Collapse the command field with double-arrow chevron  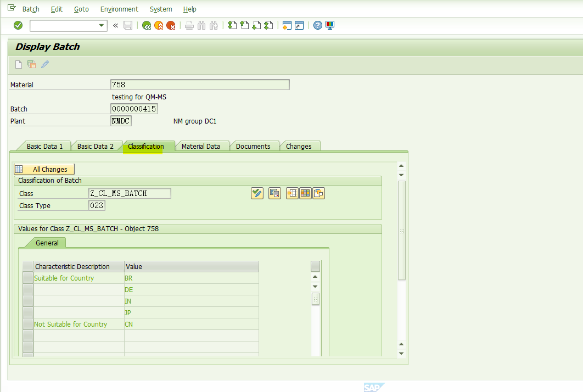pyautogui.click(x=115, y=25)
